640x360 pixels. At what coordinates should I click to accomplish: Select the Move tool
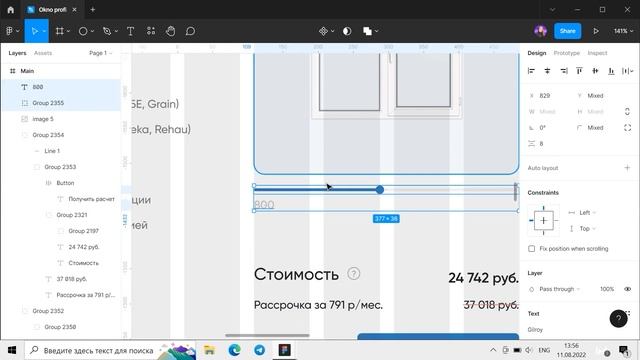coord(34,31)
